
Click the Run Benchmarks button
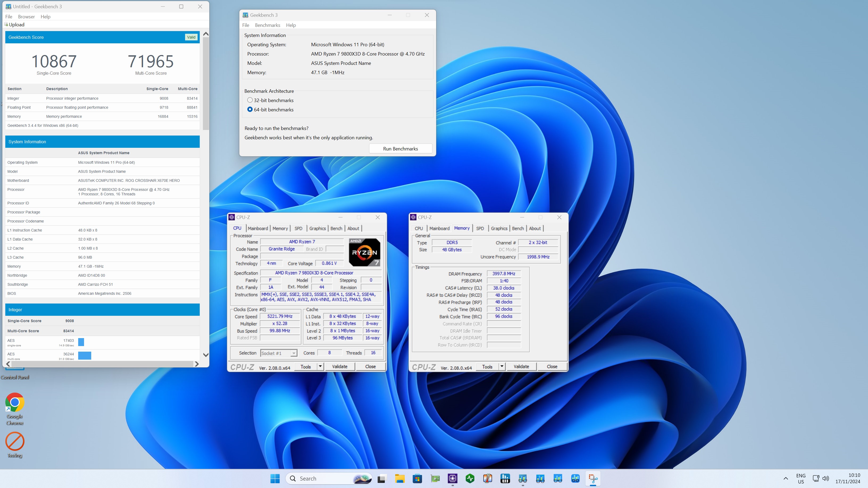(x=400, y=149)
